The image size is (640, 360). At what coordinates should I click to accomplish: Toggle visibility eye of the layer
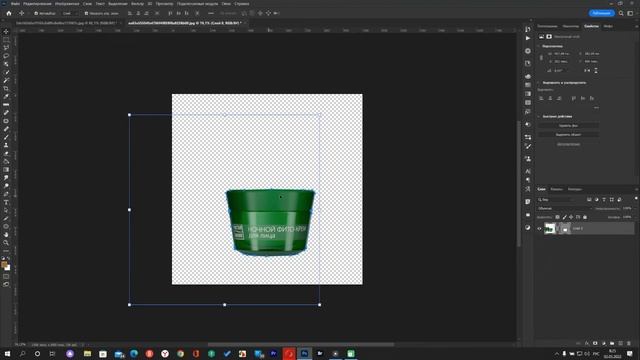[539, 229]
